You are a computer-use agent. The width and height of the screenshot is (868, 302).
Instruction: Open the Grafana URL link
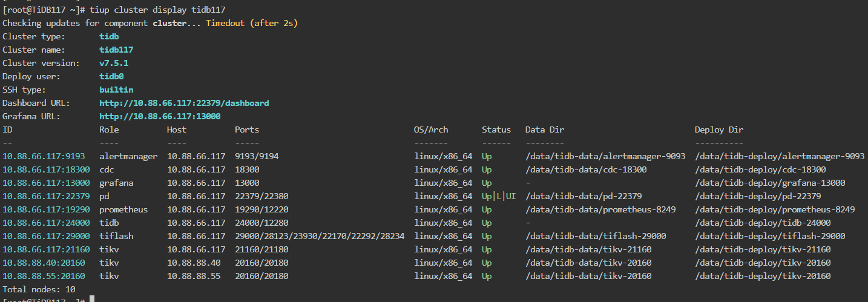pyautogui.click(x=160, y=116)
